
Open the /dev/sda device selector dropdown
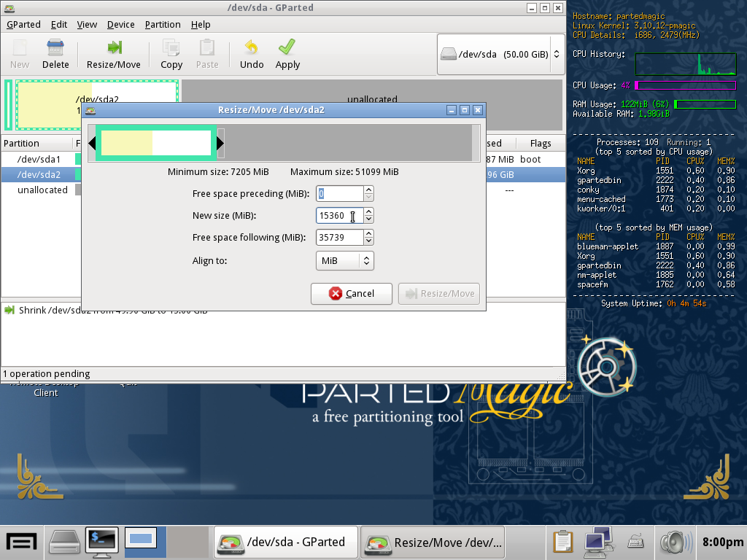tap(500, 54)
